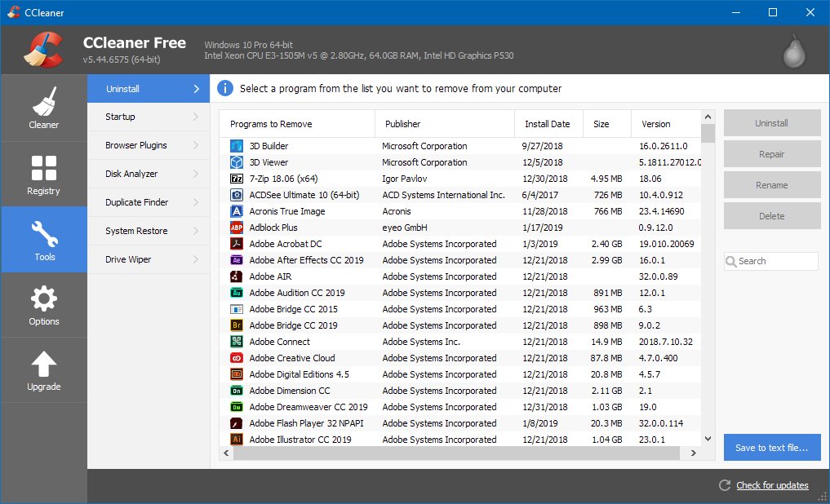Select the Adobe Bridge CC 2015 row
830x504 pixels.
click(x=460, y=309)
